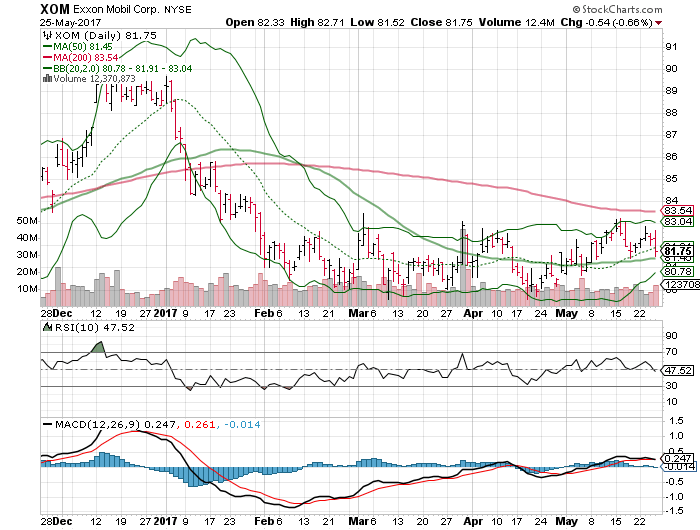This screenshot has width=700, height=530.
Task: Click the 25-May-2017 date label
Action: click(70, 22)
